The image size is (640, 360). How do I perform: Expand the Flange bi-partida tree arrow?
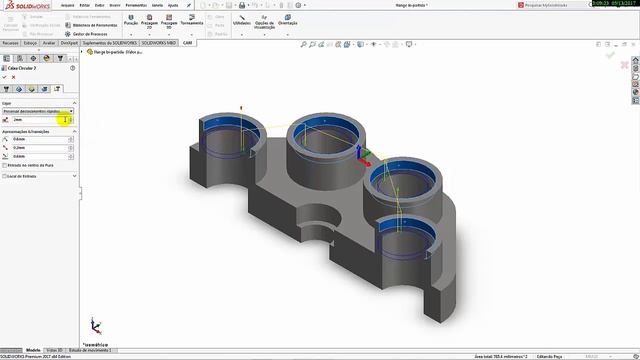pos(82,52)
